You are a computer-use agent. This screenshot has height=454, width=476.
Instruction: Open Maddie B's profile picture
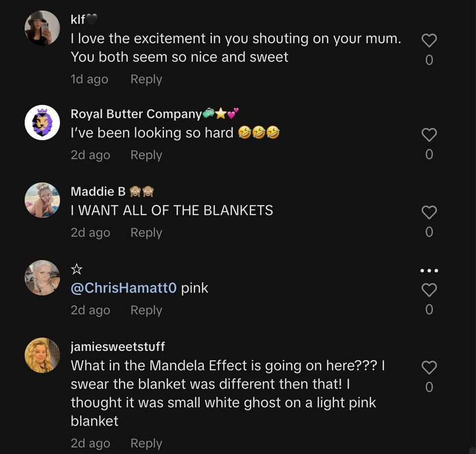coord(42,200)
